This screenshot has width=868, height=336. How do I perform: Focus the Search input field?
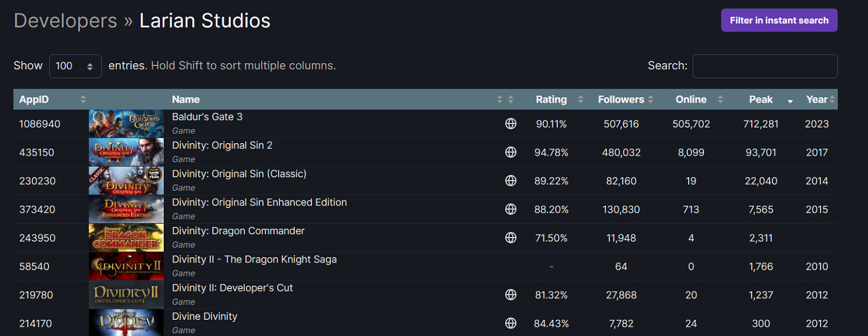point(764,66)
